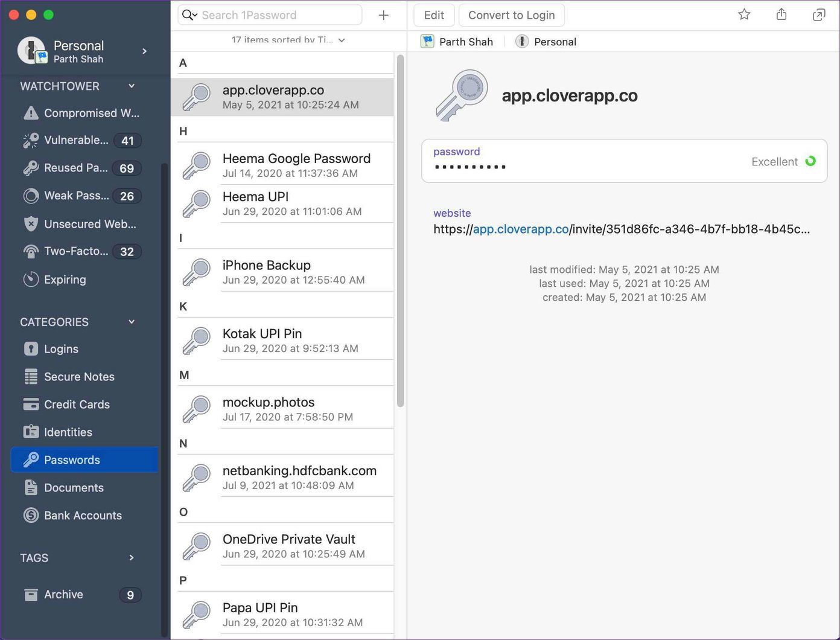Click Convert to Login button

point(512,15)
